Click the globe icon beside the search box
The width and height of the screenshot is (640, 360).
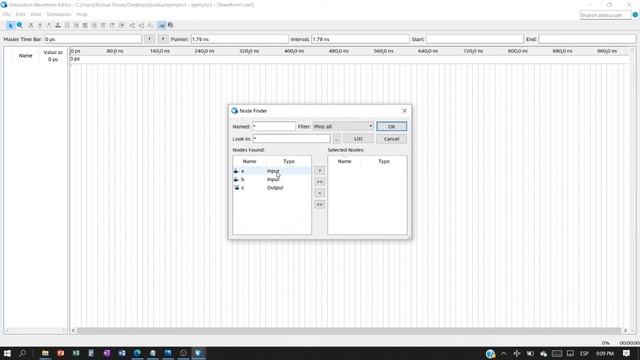click(x=635, y=15)
